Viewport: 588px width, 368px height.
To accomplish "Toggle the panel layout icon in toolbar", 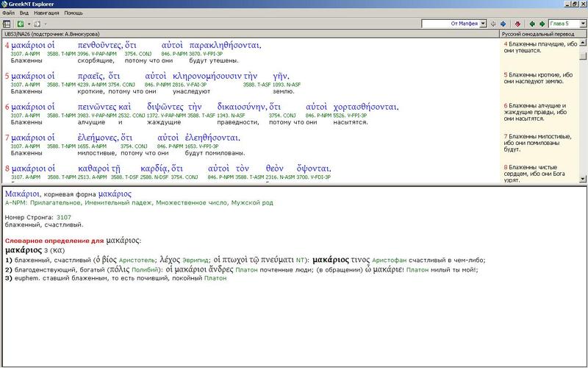I will pos(7,24).
